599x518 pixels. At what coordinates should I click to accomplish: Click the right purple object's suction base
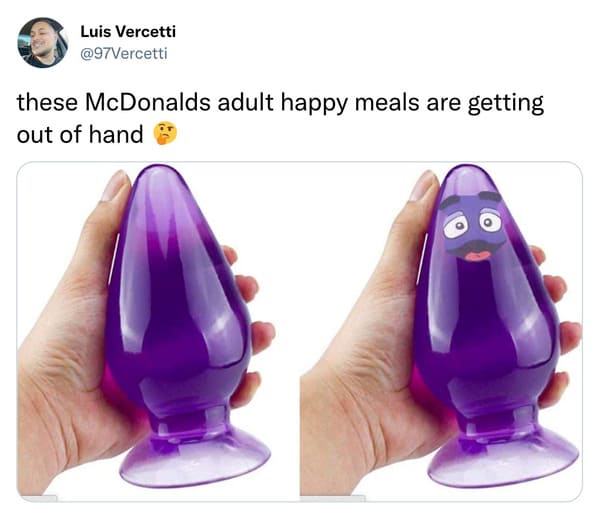click(503, 456)
